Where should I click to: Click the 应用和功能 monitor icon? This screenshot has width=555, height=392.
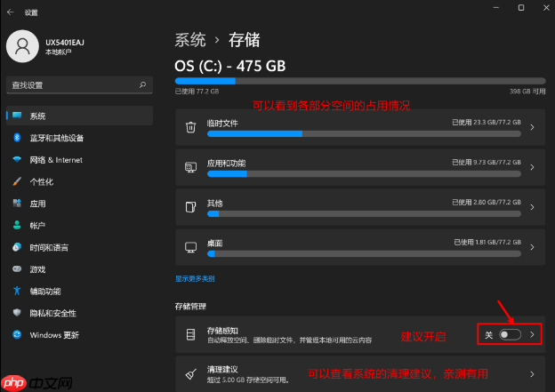(x=190, y=167)
